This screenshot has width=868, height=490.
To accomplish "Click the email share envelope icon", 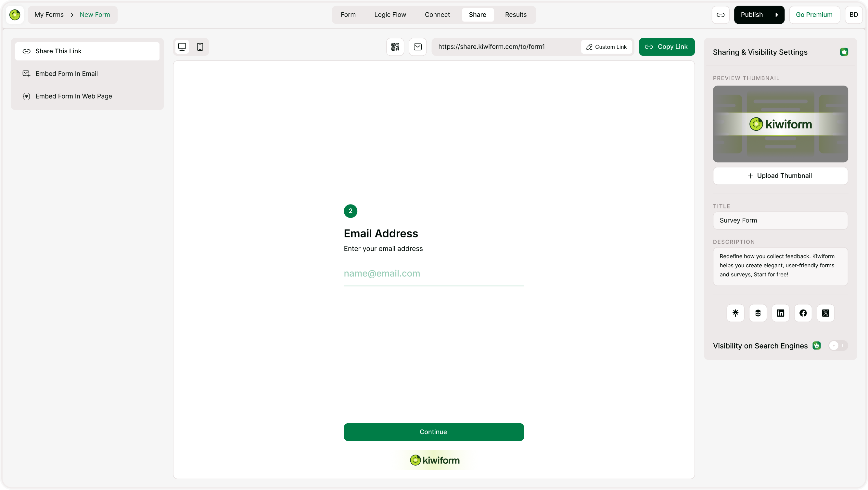I will [417, 47].
